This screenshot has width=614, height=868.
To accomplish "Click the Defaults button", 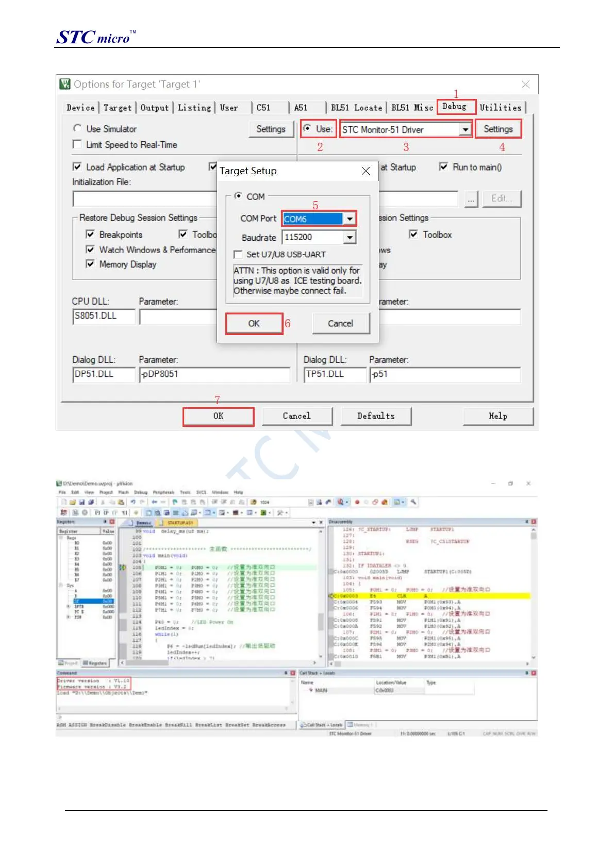I will tap(376, 416).
